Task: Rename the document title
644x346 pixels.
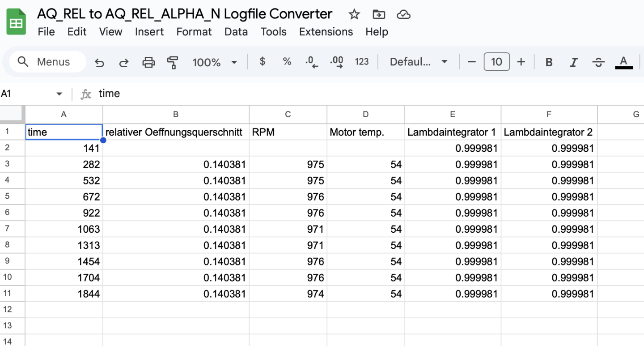Action: [185, 14]
